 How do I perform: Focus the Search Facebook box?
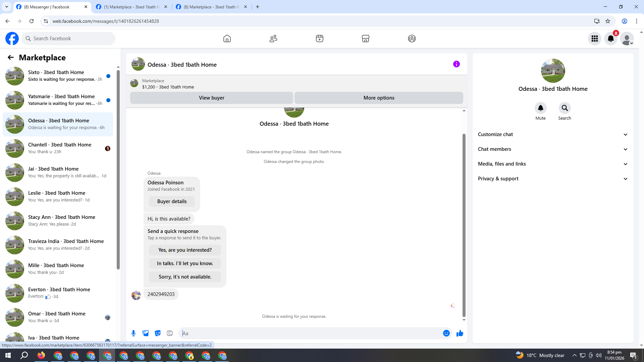[68, 39]
